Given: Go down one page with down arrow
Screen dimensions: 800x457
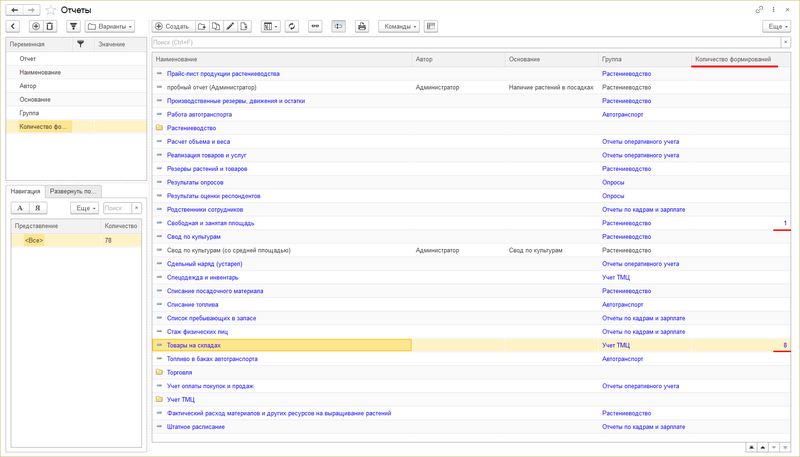Looking at the screenshot, I should 774,447.
